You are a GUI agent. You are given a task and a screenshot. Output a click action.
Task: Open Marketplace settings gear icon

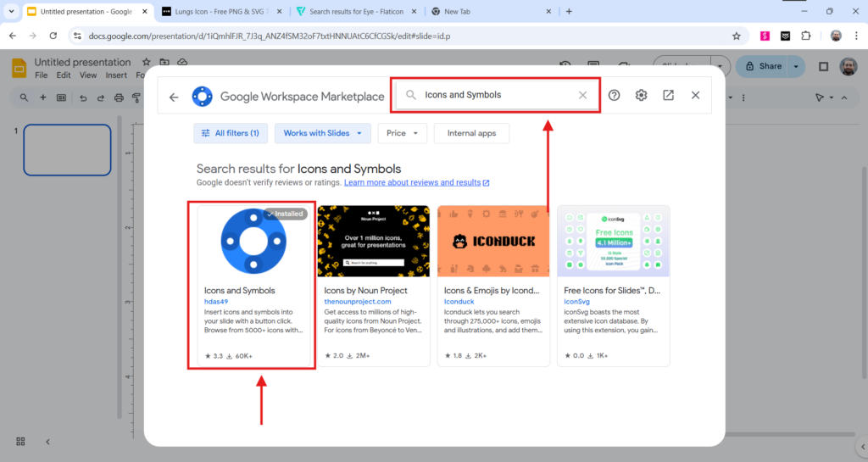coord(642,95)
